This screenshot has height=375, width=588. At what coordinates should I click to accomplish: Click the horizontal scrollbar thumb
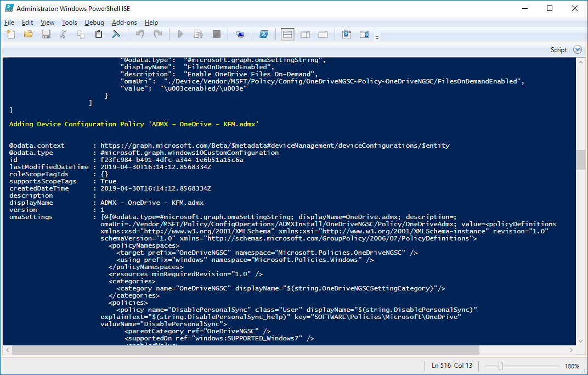(x=246, y=350)
